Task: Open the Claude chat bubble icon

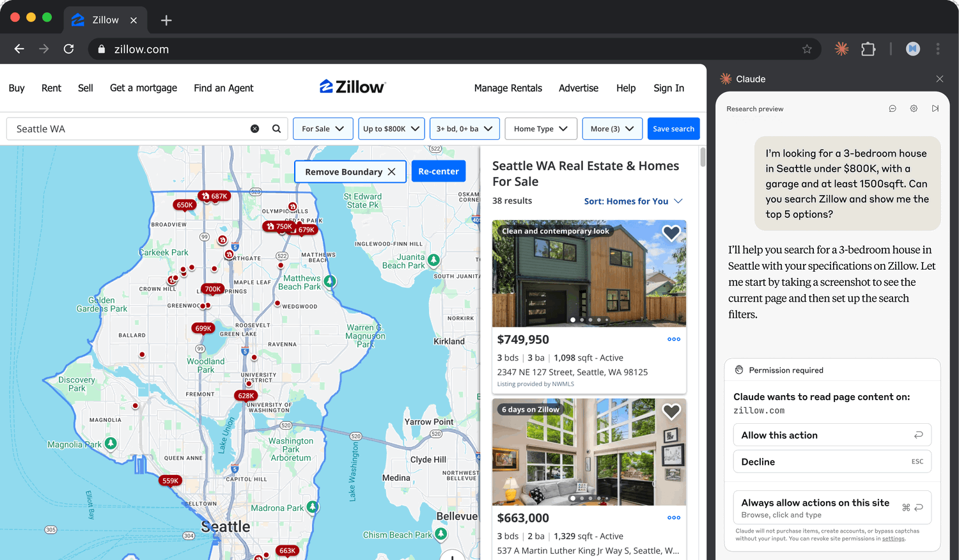Action: point(893,109)
